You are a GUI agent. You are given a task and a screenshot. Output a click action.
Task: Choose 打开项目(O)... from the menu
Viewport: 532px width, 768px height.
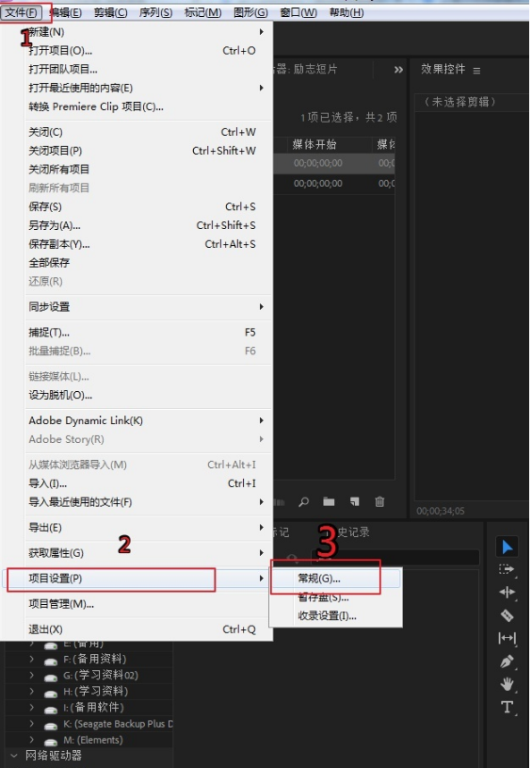[147, 51]
